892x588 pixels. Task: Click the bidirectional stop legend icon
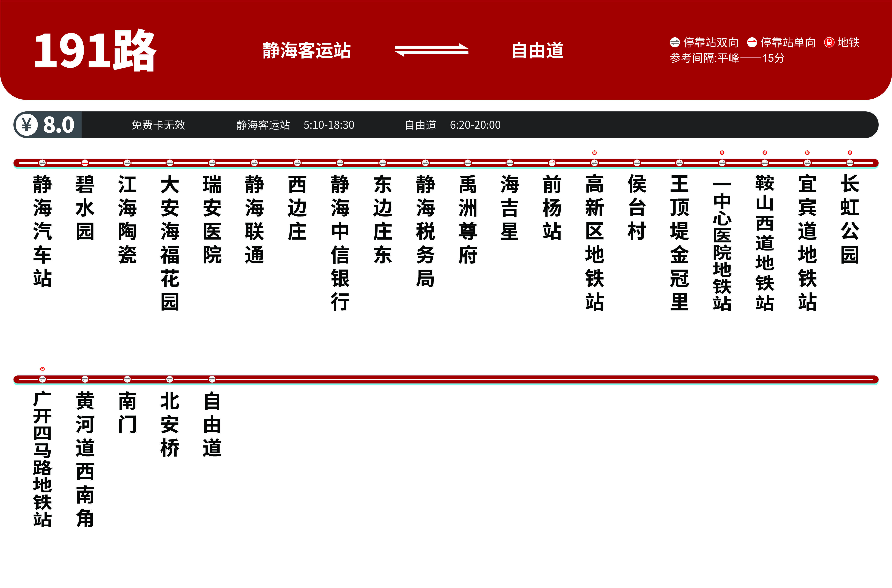point(674,42)
